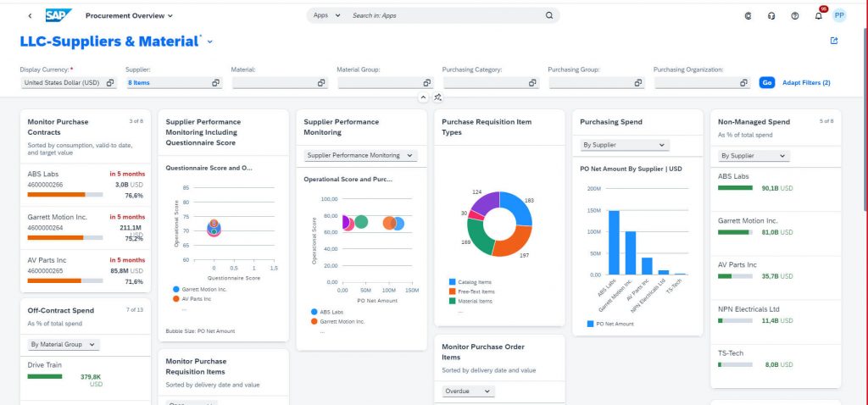Select Garrett Motion Inc. contract 4600000264

[86, 229]
